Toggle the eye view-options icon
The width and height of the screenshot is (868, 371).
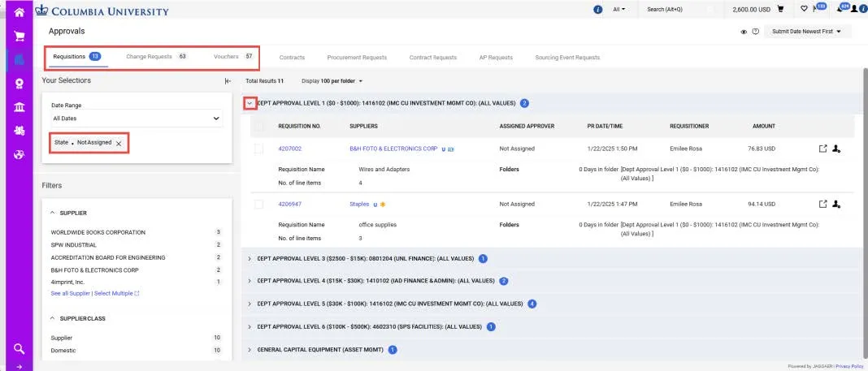pos(744,32)
